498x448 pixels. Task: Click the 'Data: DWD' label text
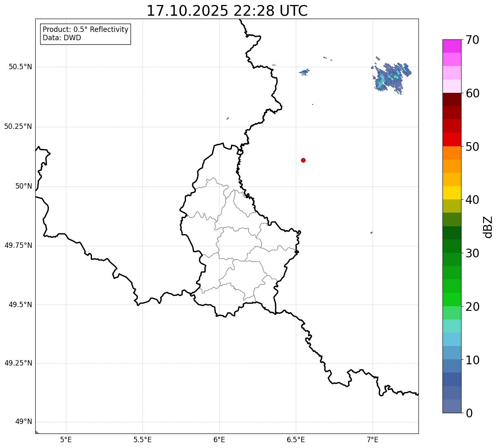62,38
